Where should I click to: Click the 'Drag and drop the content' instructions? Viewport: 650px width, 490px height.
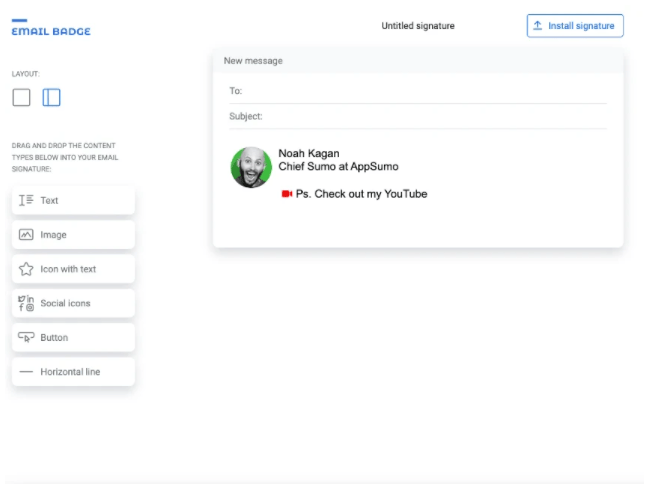point(65,157)
